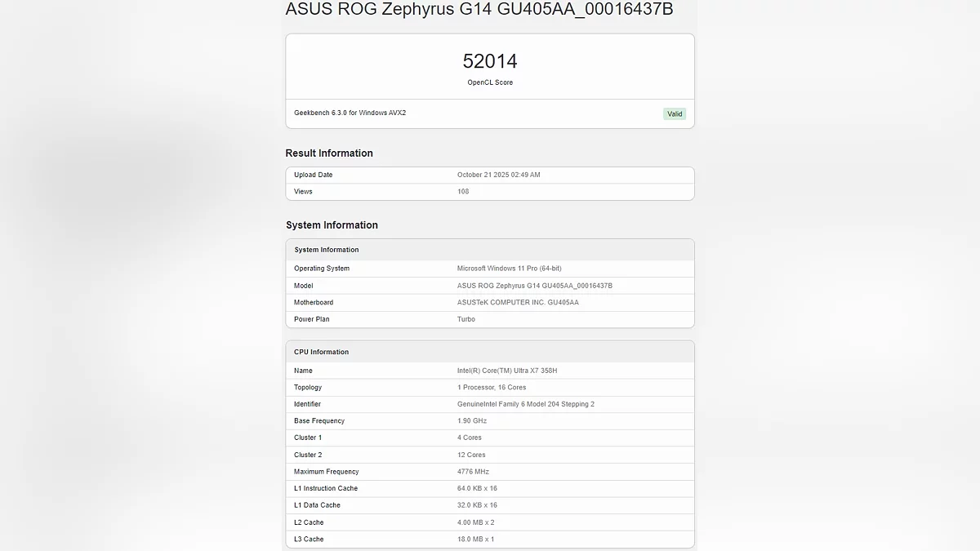This screenshot has height=551, width=980.
Task: Select the Result Information heading
Action: pyautogui.click(x=329, y=153)
